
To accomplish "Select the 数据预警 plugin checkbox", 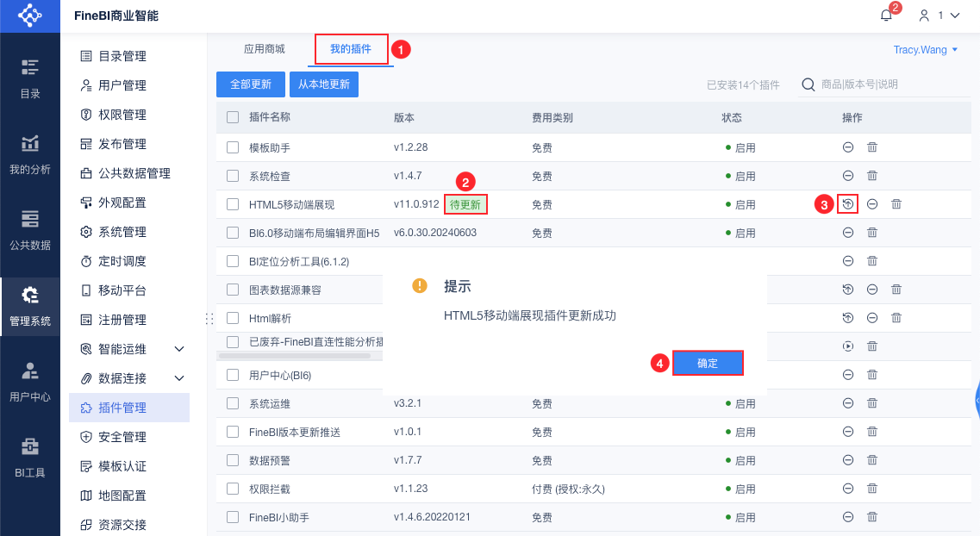I will coord(233,460).
